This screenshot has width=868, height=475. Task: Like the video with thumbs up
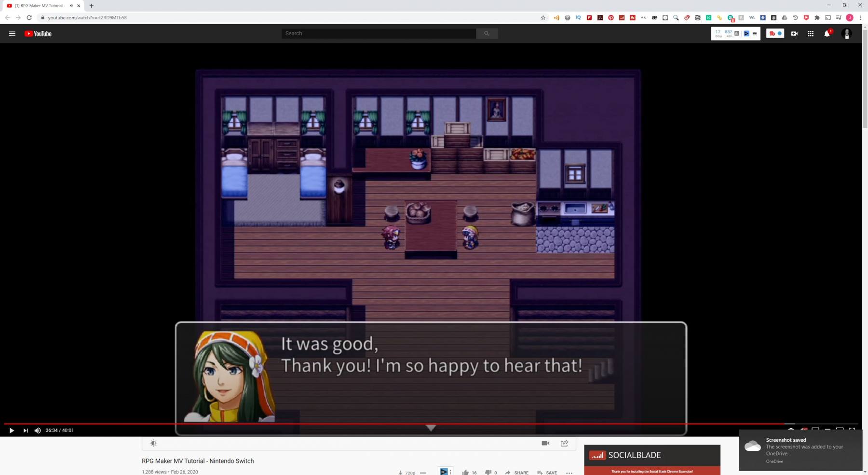(465, 473)
